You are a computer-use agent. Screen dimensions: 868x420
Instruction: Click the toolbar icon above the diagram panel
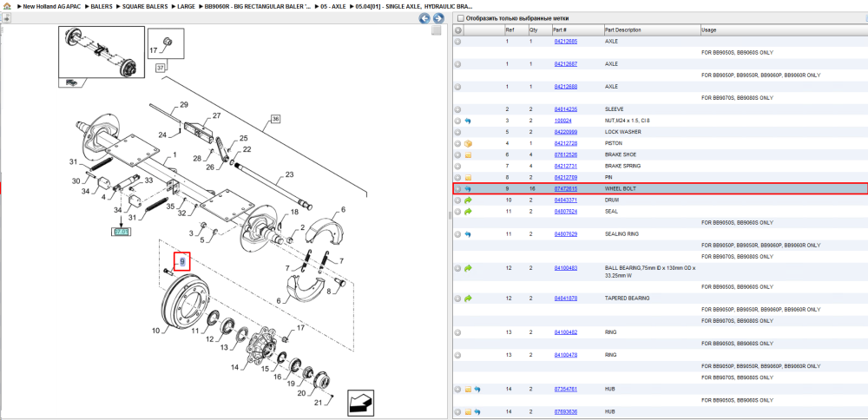point(6,18)
